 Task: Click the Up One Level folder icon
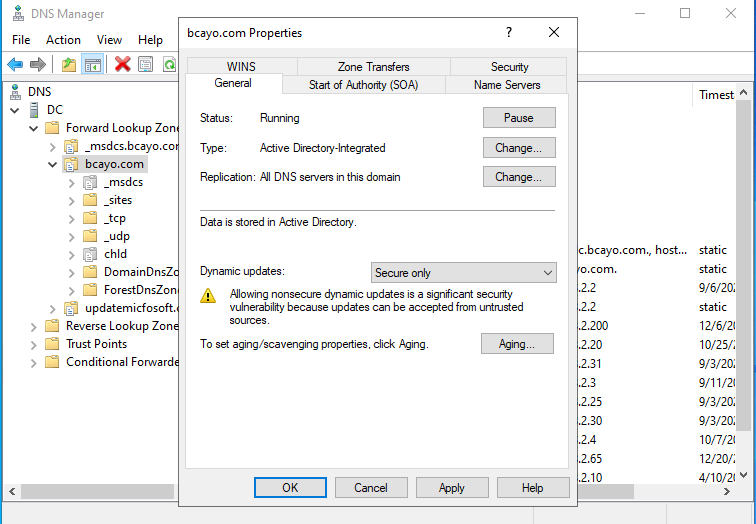coord(68,65)
